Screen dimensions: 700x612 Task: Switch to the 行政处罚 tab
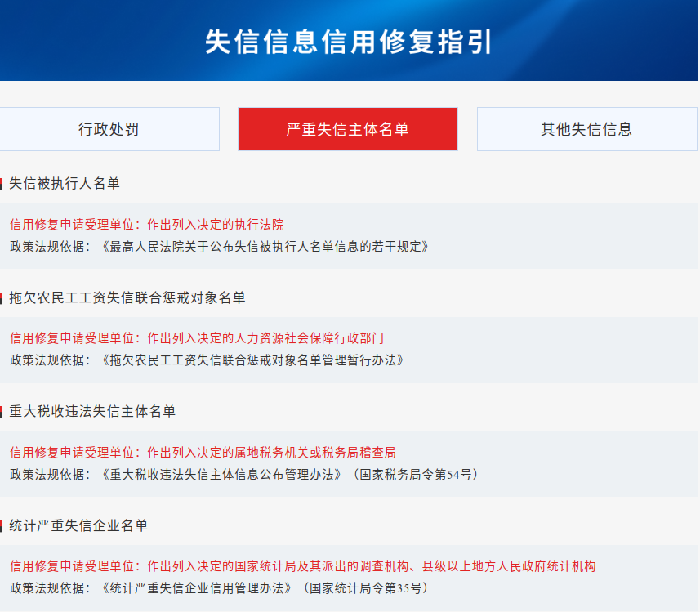(x=109, y=129)
